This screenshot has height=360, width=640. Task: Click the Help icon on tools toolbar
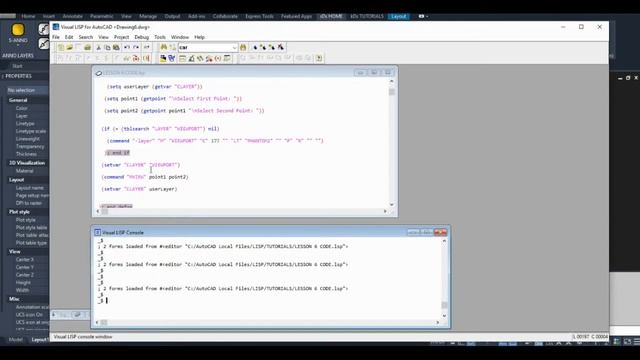point(319,58)
